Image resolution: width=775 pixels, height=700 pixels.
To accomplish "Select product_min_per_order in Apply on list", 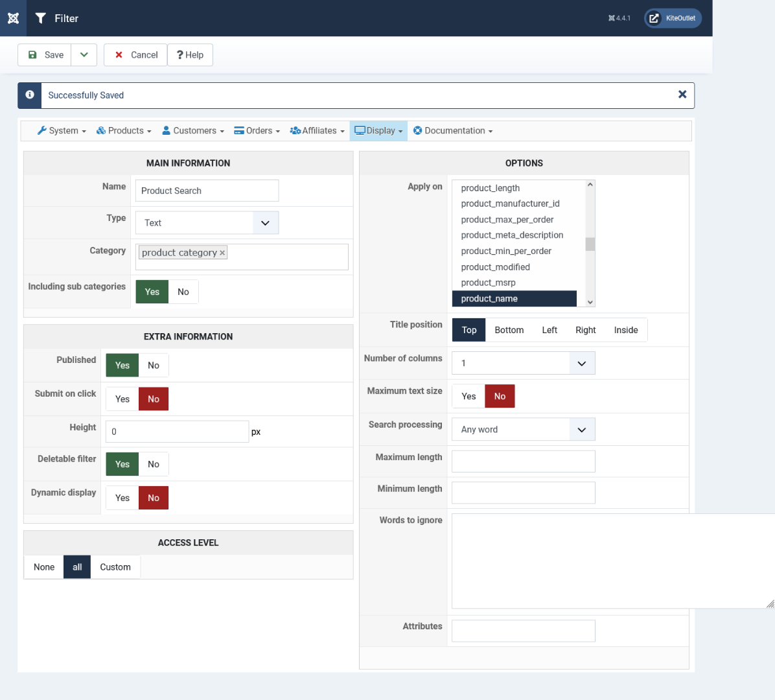I will point(515,251).
